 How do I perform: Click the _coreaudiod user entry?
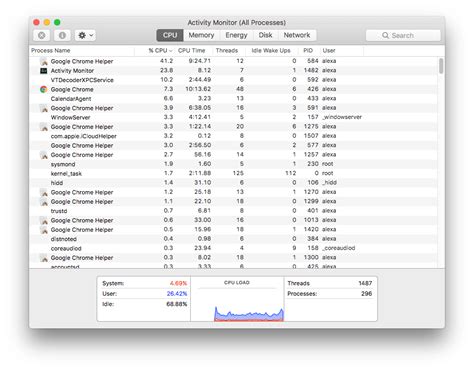click(339, 248)
